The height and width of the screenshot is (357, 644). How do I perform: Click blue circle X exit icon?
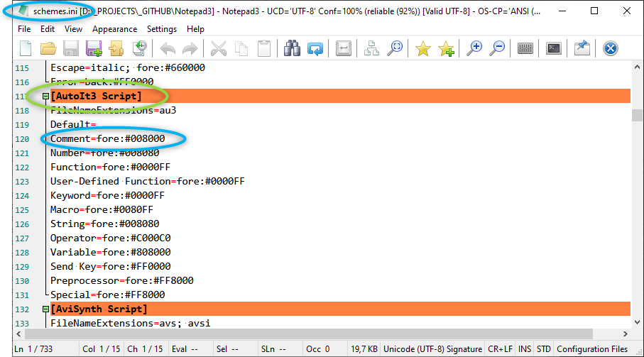(x=611, y=48)
